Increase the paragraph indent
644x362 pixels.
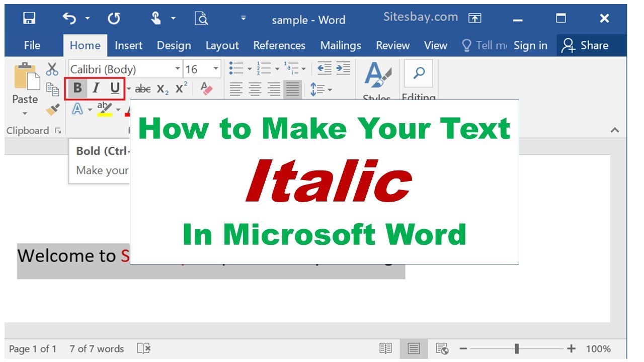[343, 68]
